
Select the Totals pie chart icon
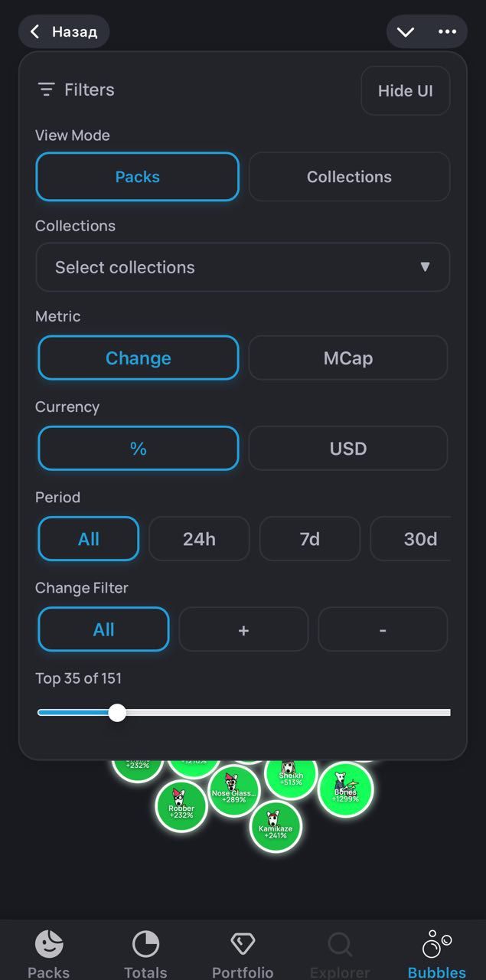(145, 943)
